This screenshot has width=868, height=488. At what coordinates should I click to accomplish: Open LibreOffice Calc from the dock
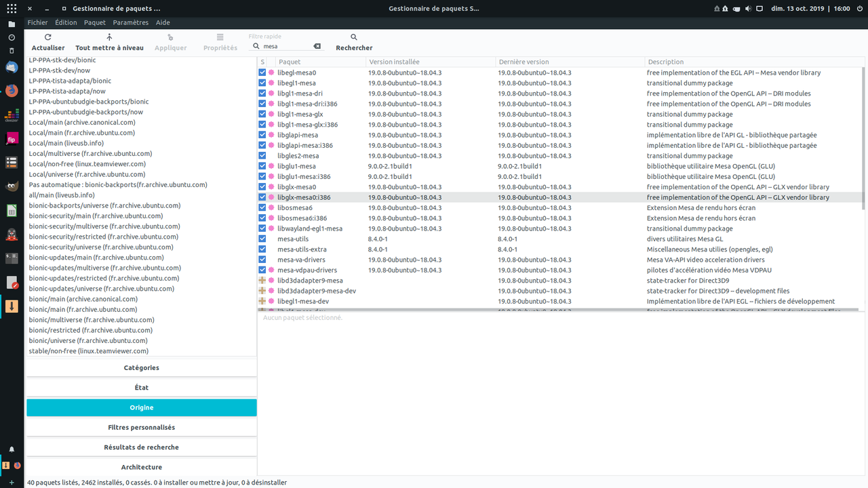tap(12, 210)
